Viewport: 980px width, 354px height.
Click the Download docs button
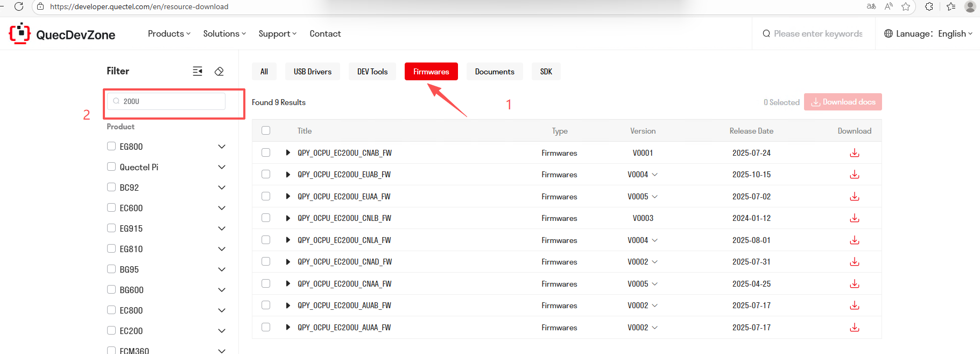[x=843, y=102]
